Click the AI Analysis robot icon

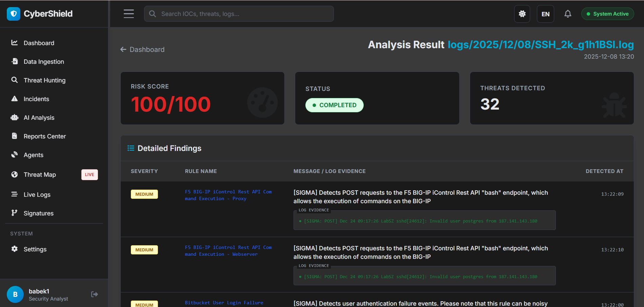15,117
